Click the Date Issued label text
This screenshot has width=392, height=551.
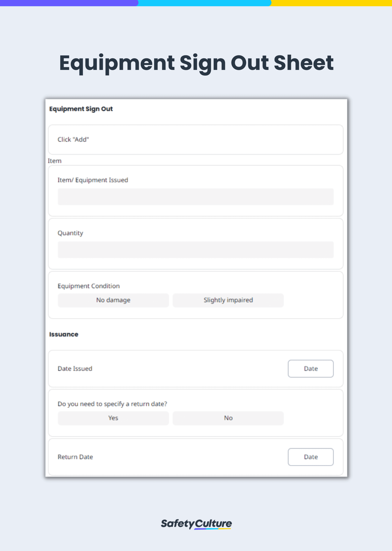[x=75, y=369]
